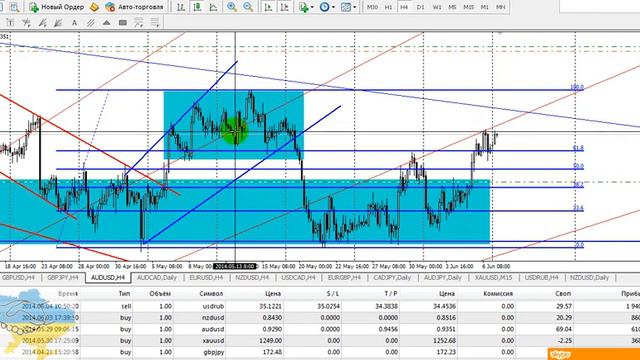Switch chart to candlestick mode
The height and width of the screenshot is (360, 640).
click(x=197, y=7)
